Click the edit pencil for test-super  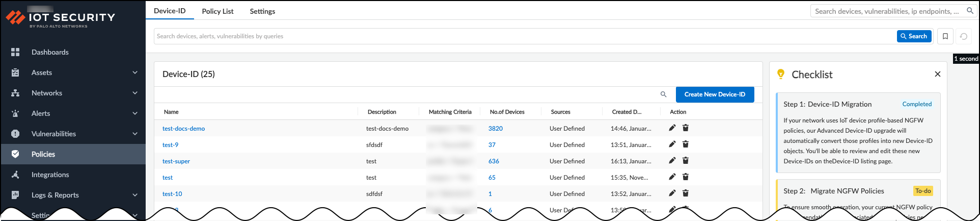pyautogui.click(x=672, y=161)
